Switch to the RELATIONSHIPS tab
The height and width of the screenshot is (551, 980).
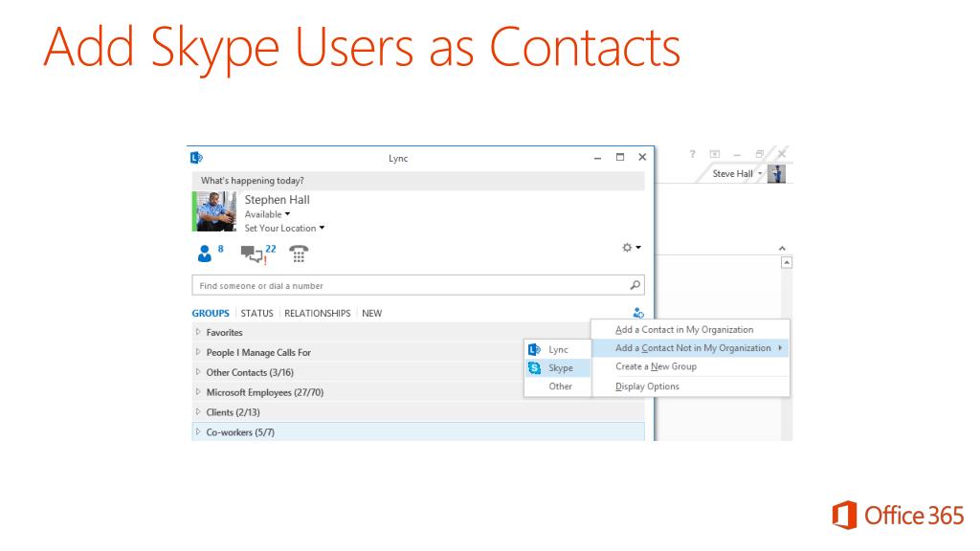coord(318,313)
